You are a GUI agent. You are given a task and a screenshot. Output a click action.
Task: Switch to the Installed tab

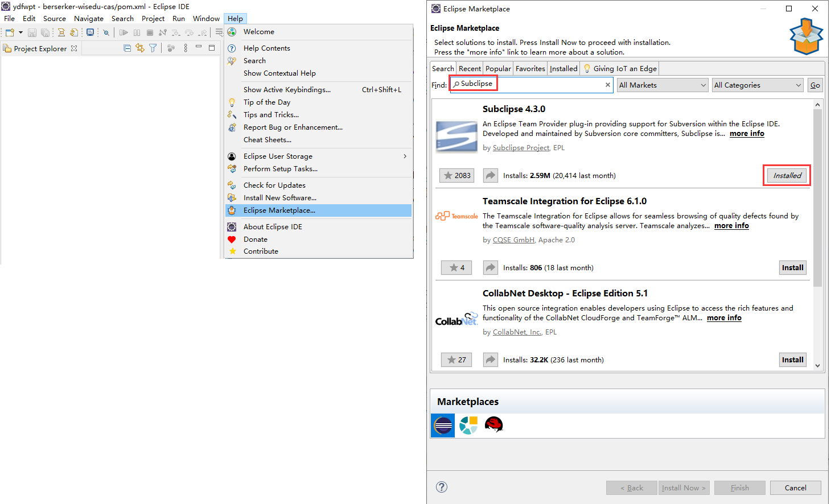pos(563,69)
